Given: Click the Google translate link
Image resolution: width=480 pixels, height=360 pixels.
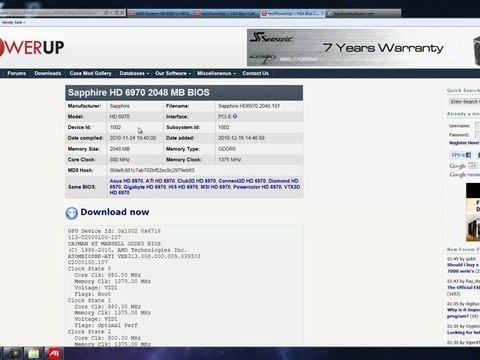Looking at the screenshot, I should [465, 175].
